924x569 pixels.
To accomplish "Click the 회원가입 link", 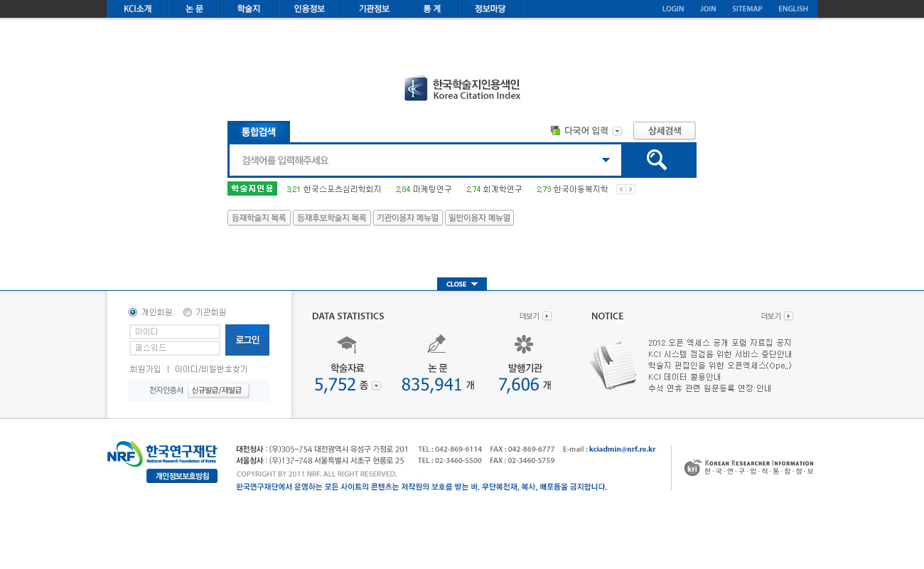I will (x=145, y=369).
